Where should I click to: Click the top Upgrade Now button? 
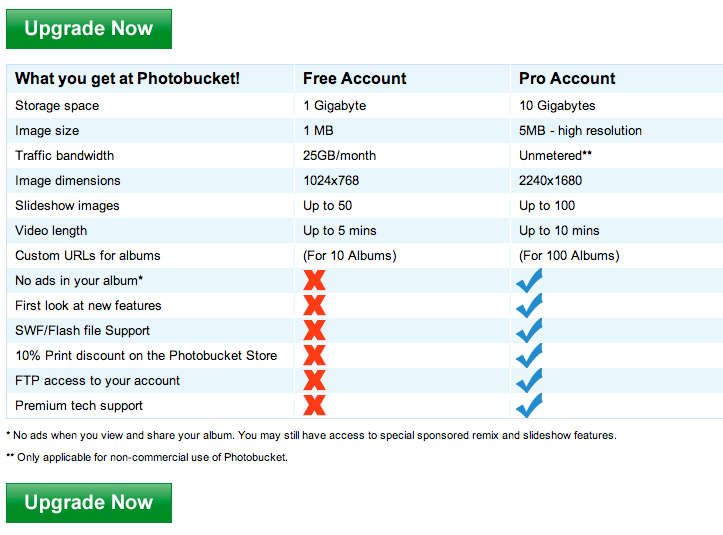click(x=88, y=29)
